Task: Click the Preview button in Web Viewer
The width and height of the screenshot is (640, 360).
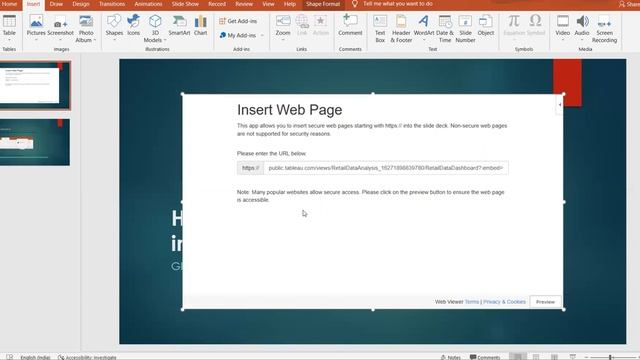Action: coord(545,302)
